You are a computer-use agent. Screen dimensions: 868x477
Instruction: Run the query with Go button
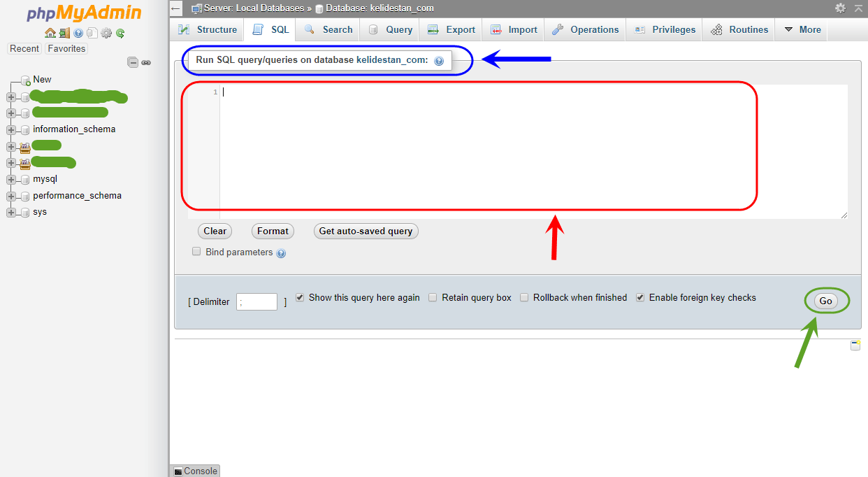(826, 301)
